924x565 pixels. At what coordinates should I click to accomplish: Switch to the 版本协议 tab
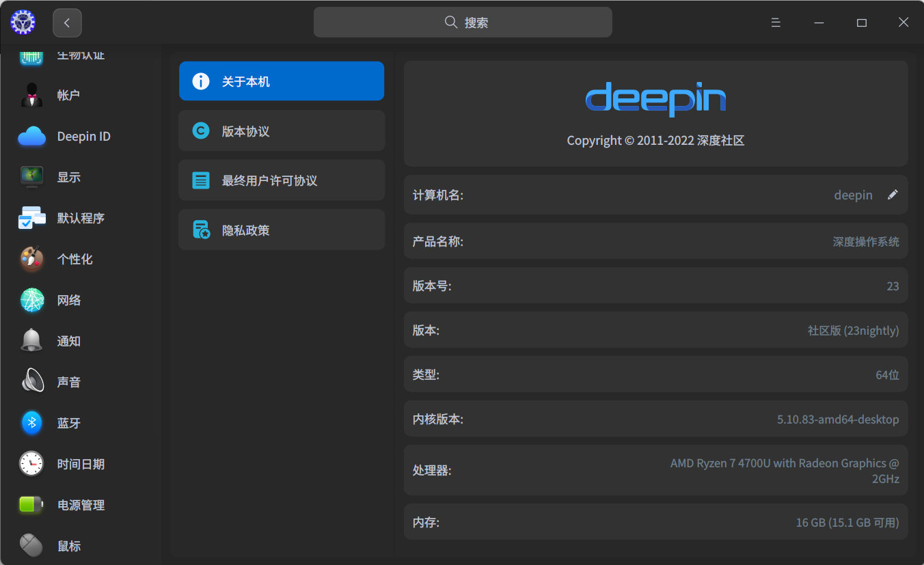(x=282, y=131)
